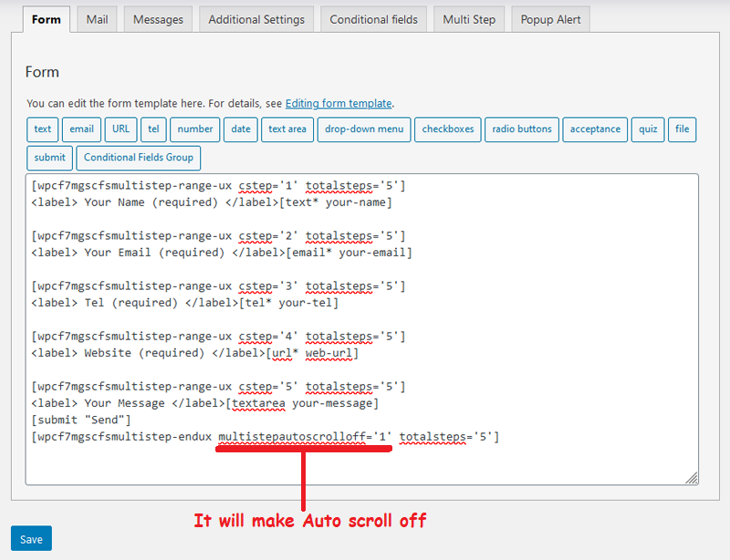Grab the textarea resize handle

692,477
